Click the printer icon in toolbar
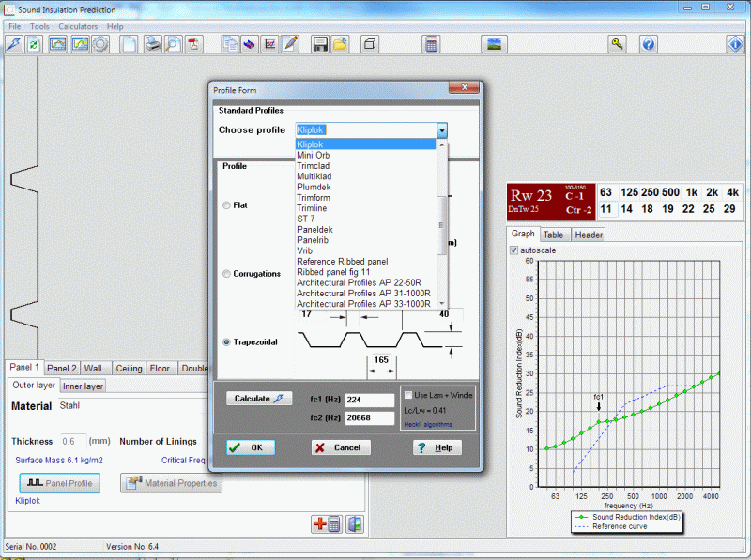The width and height of the screenshot is (751, 560). 153,44
